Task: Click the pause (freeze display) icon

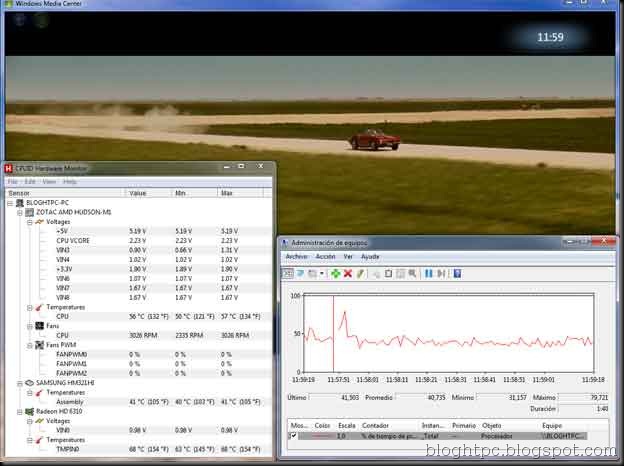Action: click(429, 272)
